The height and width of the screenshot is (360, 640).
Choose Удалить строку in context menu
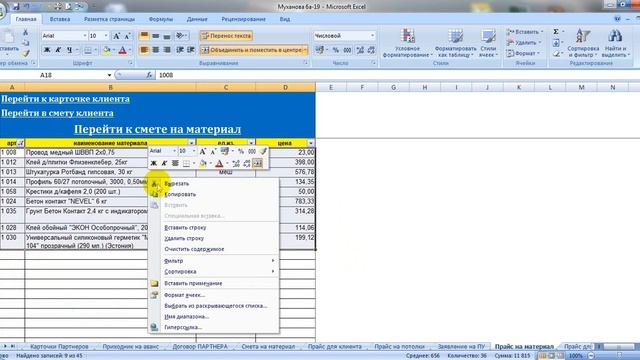coord(184,238)
